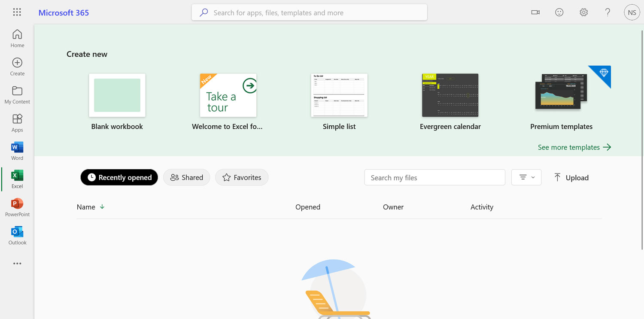Switch to the Shared tab

[x=186, y=177]
